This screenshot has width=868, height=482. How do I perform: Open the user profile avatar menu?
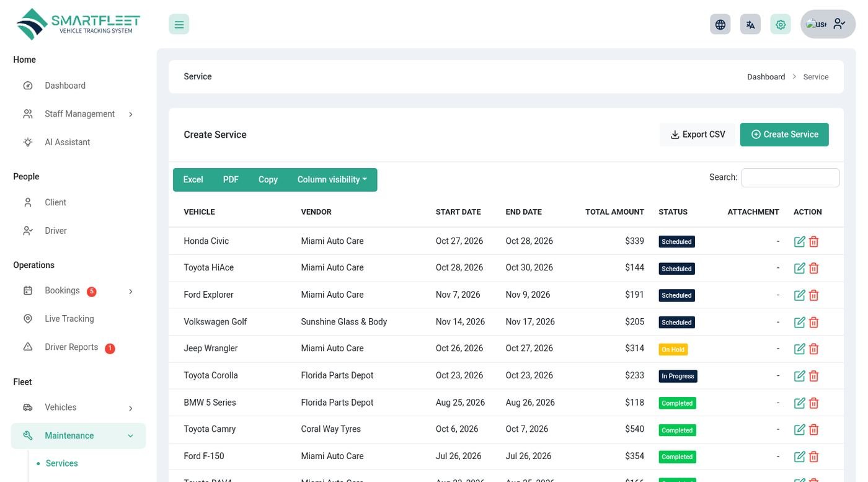828,24
